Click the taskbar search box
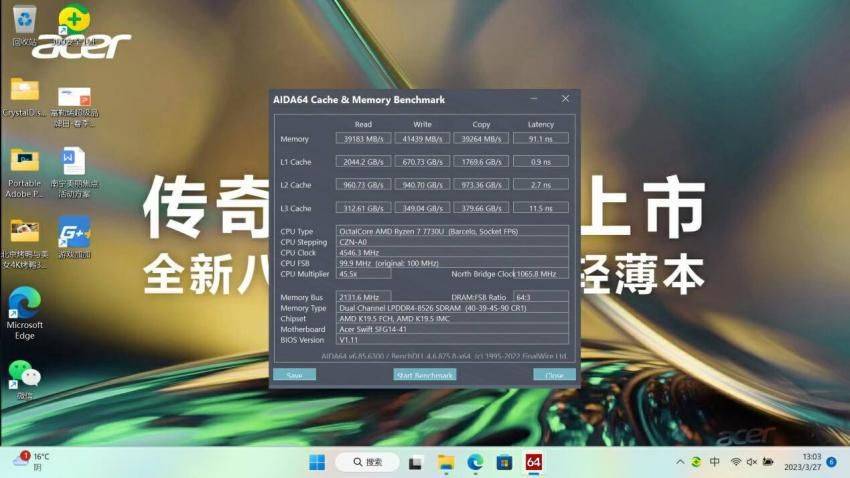The image size is (850, 478). pos(368,462)
